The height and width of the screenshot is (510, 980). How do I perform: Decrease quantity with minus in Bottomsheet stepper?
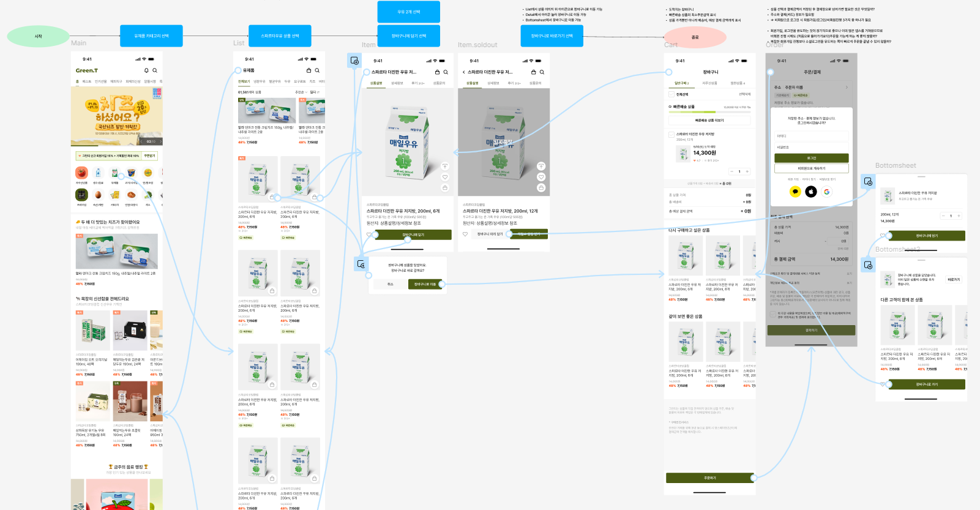pos(943,216)
